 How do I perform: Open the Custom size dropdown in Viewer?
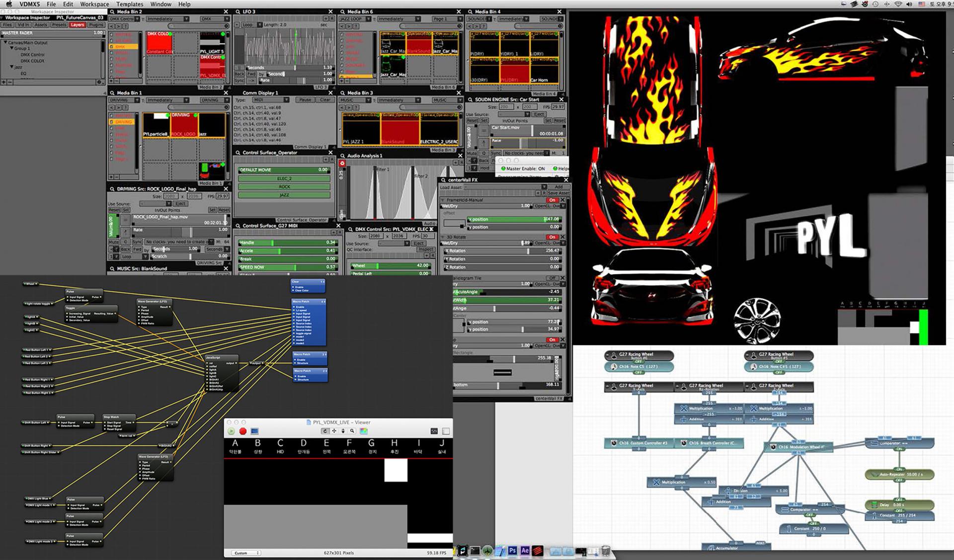pos(246,553)
